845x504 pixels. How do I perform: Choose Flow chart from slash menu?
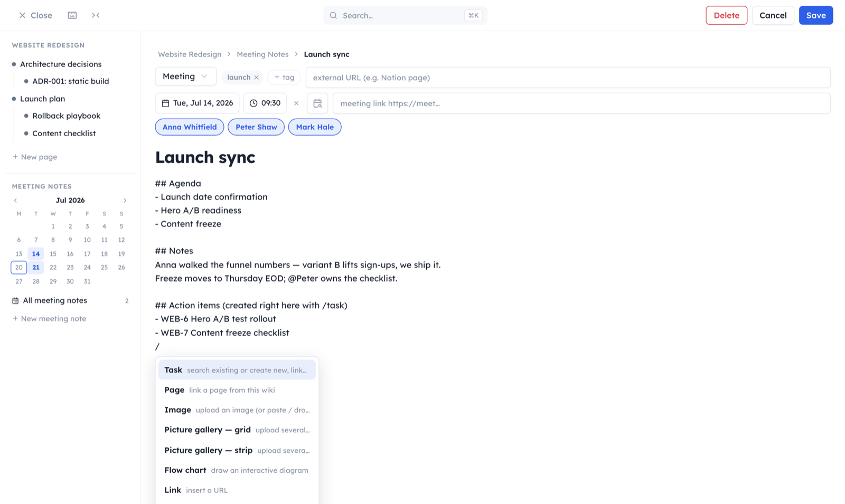pos(237,470)
